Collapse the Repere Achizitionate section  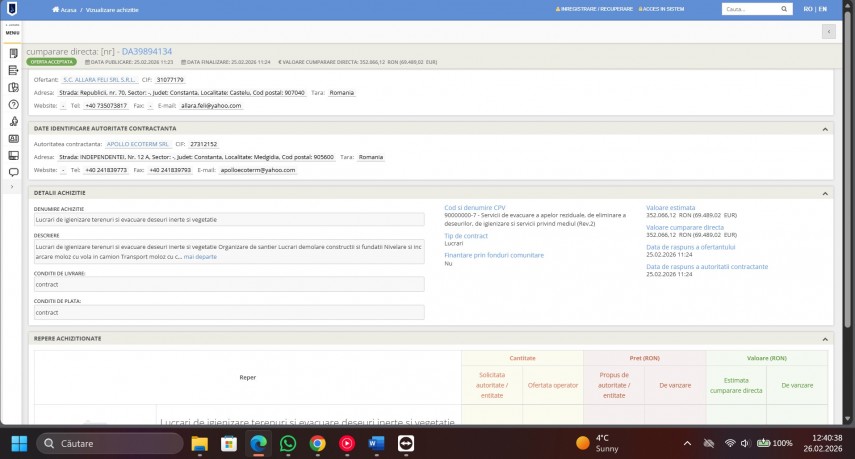tap(826, 339)
